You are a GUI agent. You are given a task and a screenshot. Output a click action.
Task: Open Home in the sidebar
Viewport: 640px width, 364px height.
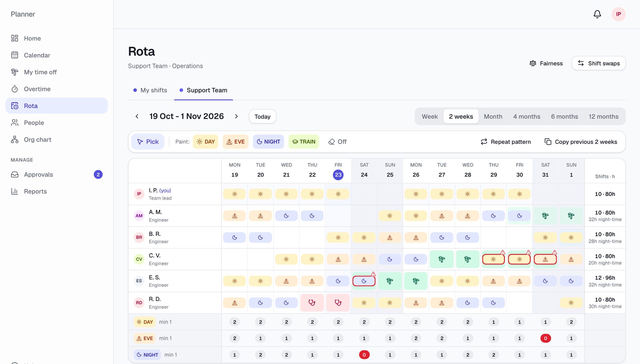point(57,38)
